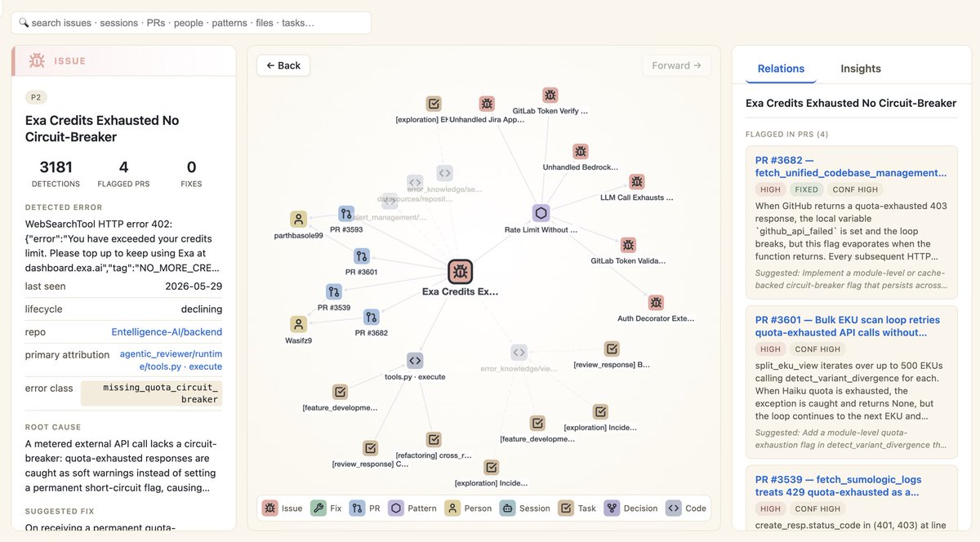The height and width of the screenshot is (542, 980).
Task: Click the Forward navigation button
Action: pos(676,65)
